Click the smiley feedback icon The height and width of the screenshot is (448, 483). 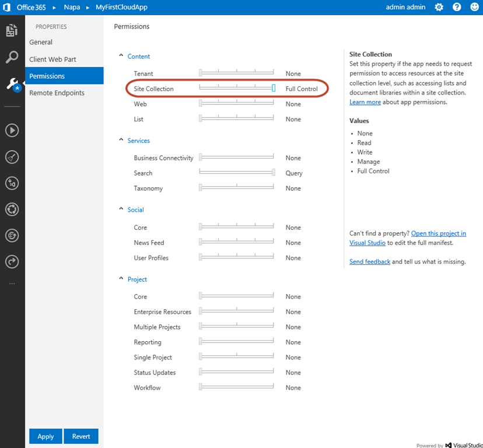474,7
